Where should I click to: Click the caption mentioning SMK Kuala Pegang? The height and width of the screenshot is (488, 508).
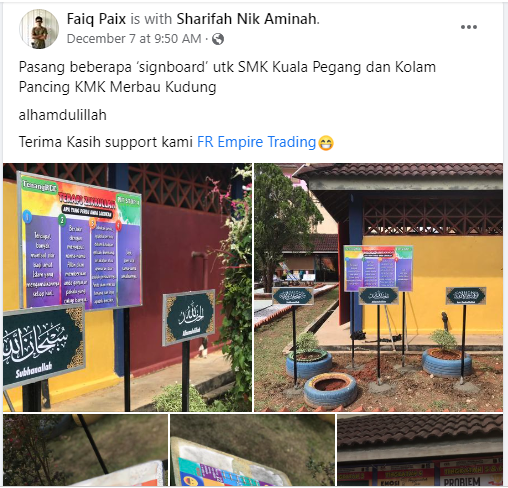point(227,77)
